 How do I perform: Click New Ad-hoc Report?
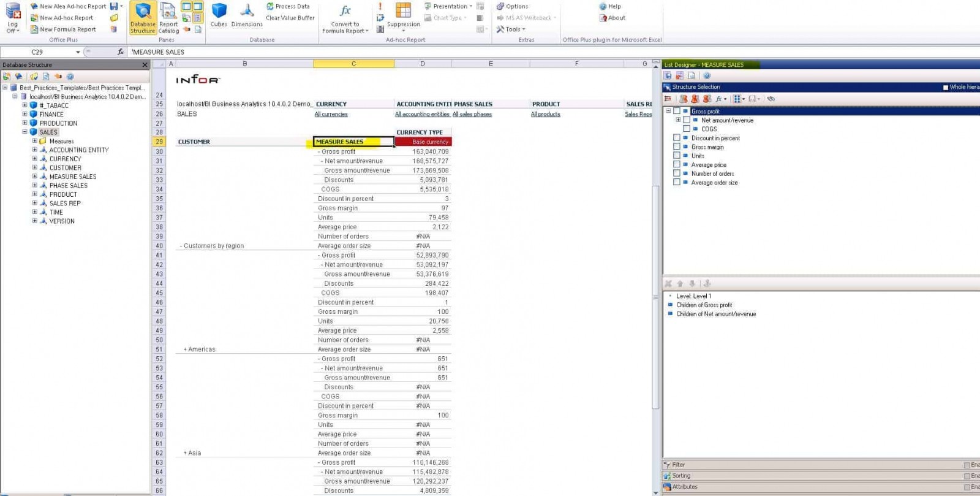tap(62, 18)
